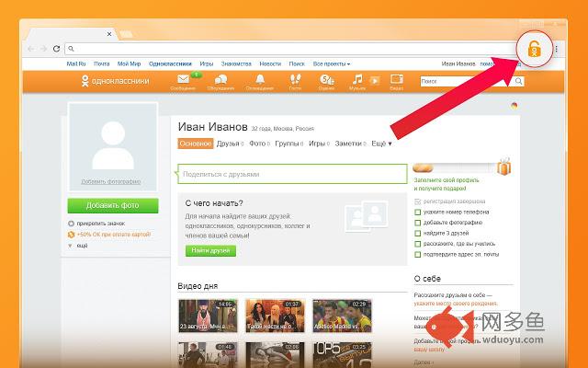The image size is (588, 368).
Task: Click the magnifier icon in site search
Action: click(518, 81)
